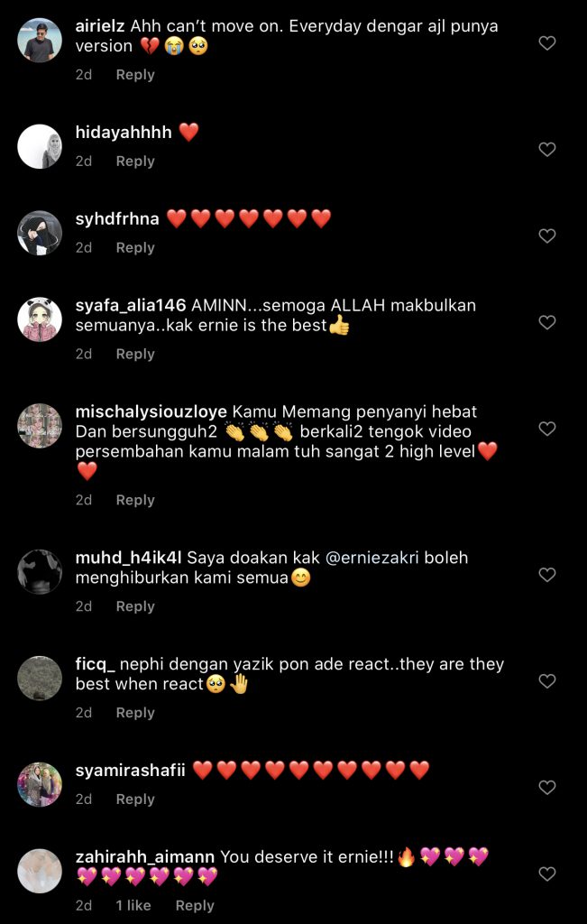
Task: Like airielz's comment with the heart
Action: (547, 43)
